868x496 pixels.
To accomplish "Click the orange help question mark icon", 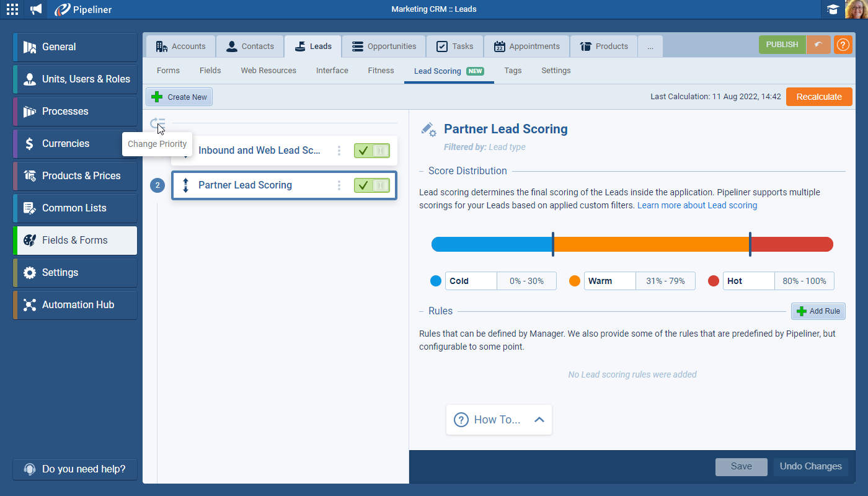I will 843,45.
